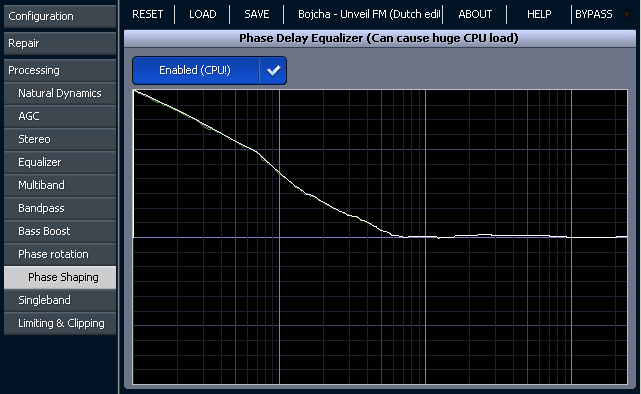This screenshot has width=641, height=394.
Task: Open the Multiband page
Action: coord(60,185)
